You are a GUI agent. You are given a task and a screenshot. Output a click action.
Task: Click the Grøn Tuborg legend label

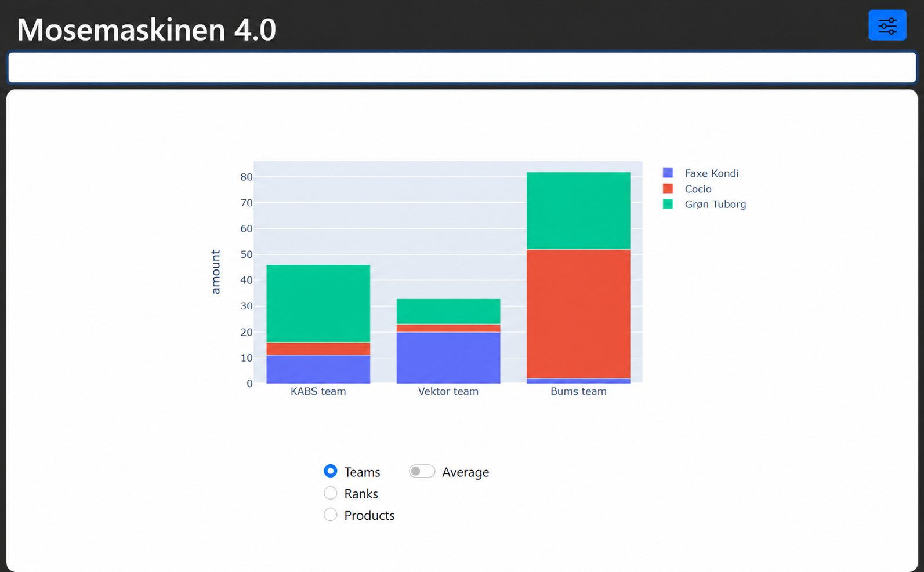pyautogui.click(x=715, y=204)
